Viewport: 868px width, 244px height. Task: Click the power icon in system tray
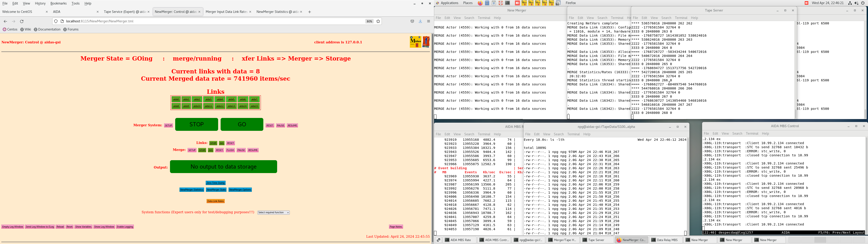coord(863,3)
